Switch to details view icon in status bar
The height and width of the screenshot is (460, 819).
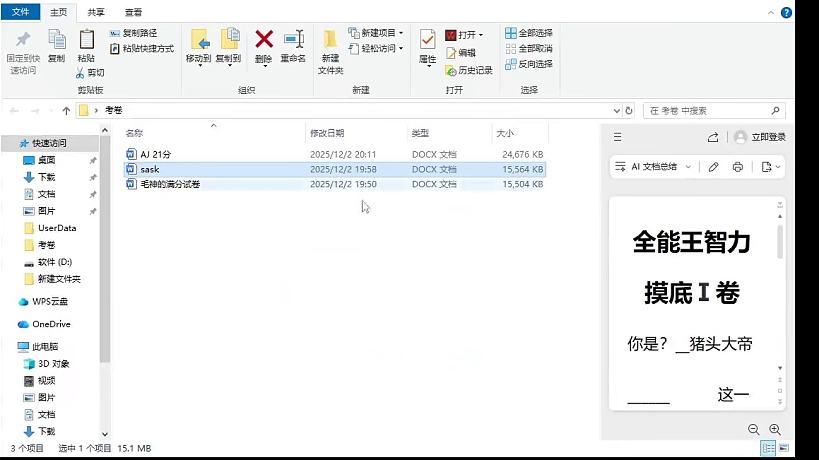point(768,448)
